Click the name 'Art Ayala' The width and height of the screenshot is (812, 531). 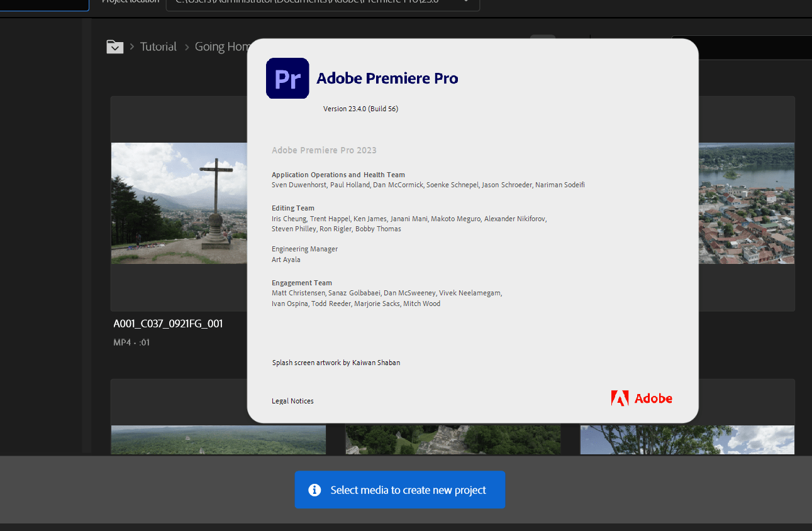tap(286, 260)
